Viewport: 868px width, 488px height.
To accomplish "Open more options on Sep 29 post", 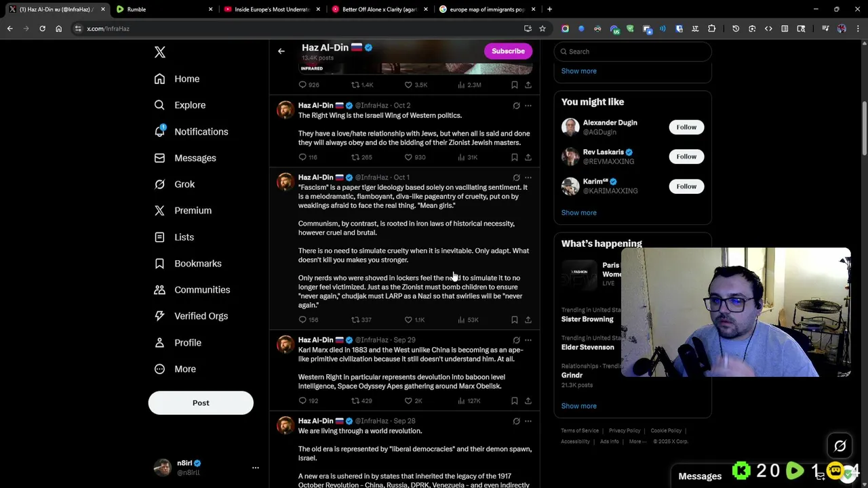I will (x=528, y=340).
